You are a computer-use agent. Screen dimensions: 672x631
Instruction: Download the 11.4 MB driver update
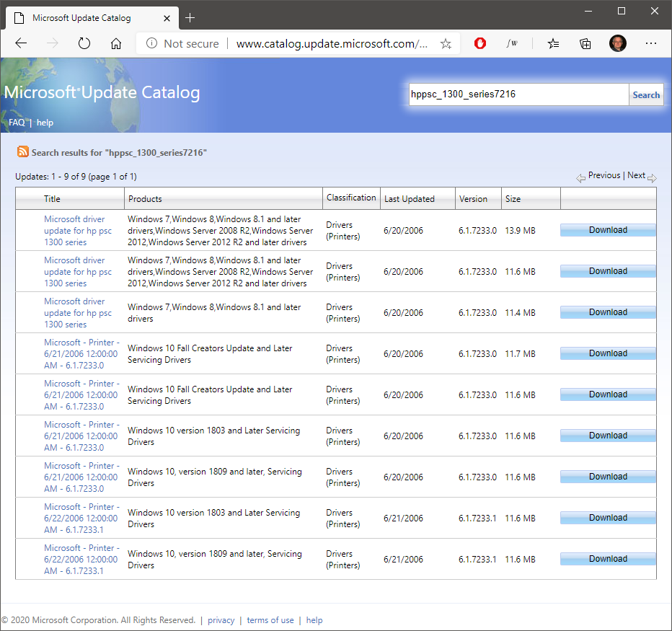click(608, 312)
